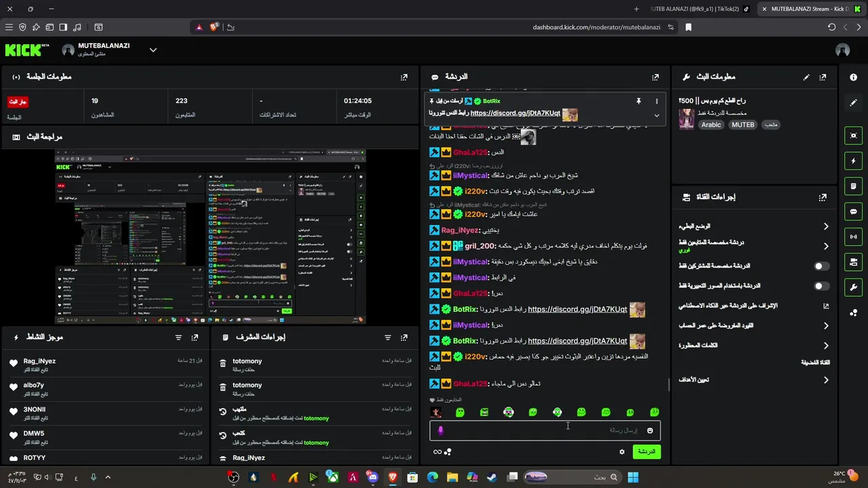Pop out the session info panel

[404, 77]
